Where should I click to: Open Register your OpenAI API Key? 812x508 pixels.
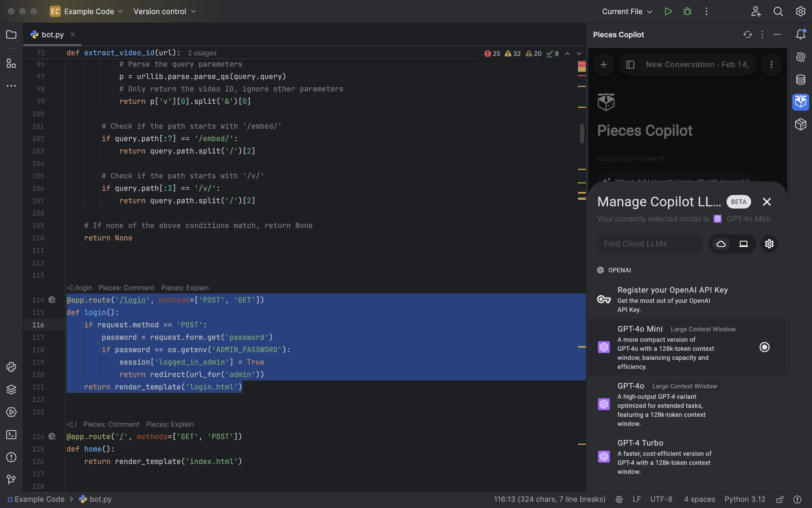(687, 299)
